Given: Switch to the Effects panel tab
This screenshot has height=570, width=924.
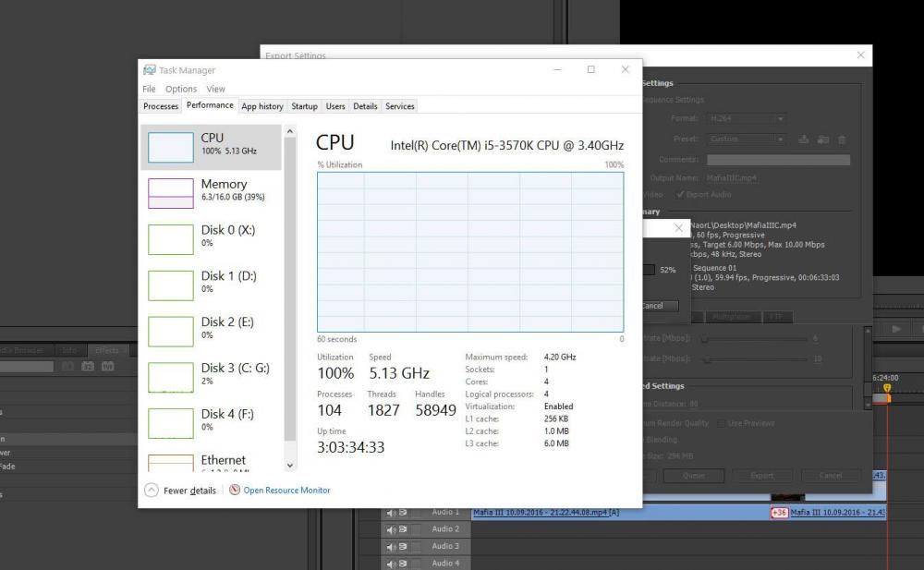Looking at the screenshot, I should (x=106, y=350).
